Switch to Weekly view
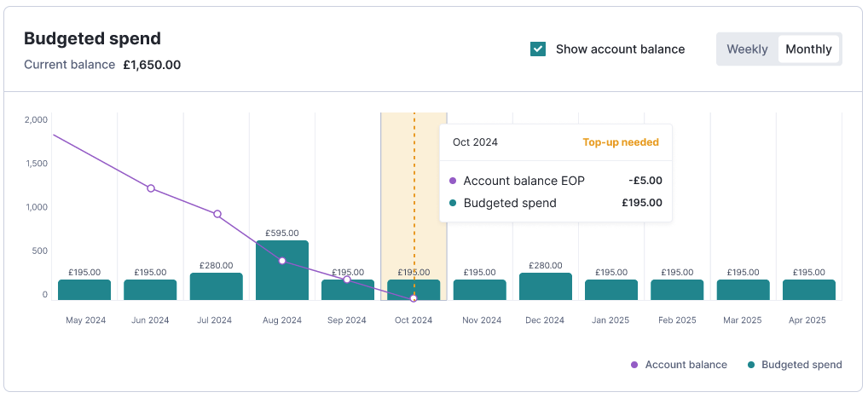 tap(747, 49)
